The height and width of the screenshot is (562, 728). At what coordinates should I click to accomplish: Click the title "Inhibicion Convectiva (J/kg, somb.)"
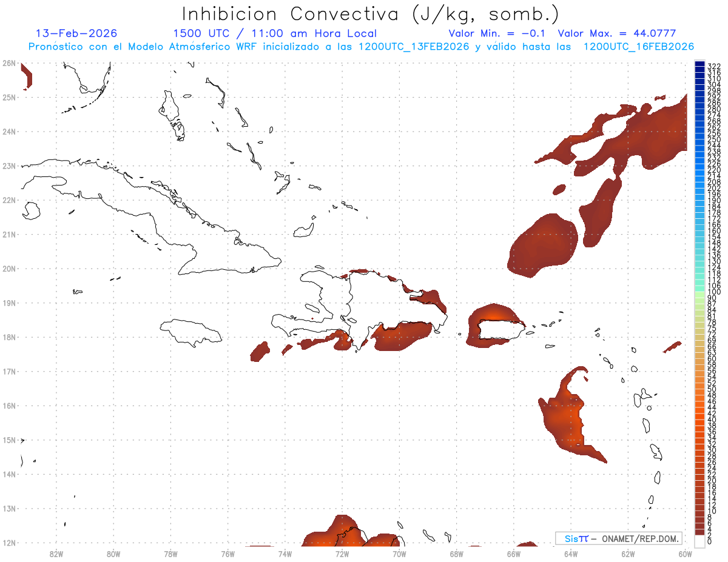(x=371, y=14)
